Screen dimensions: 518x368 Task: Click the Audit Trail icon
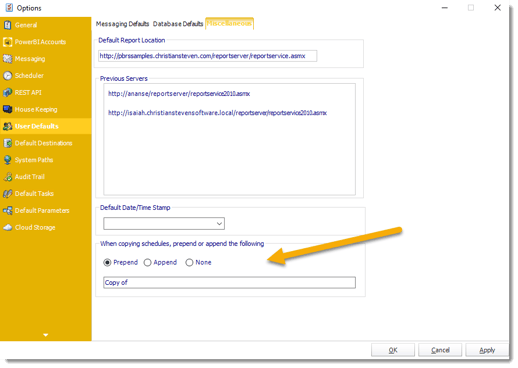(7, 177)
